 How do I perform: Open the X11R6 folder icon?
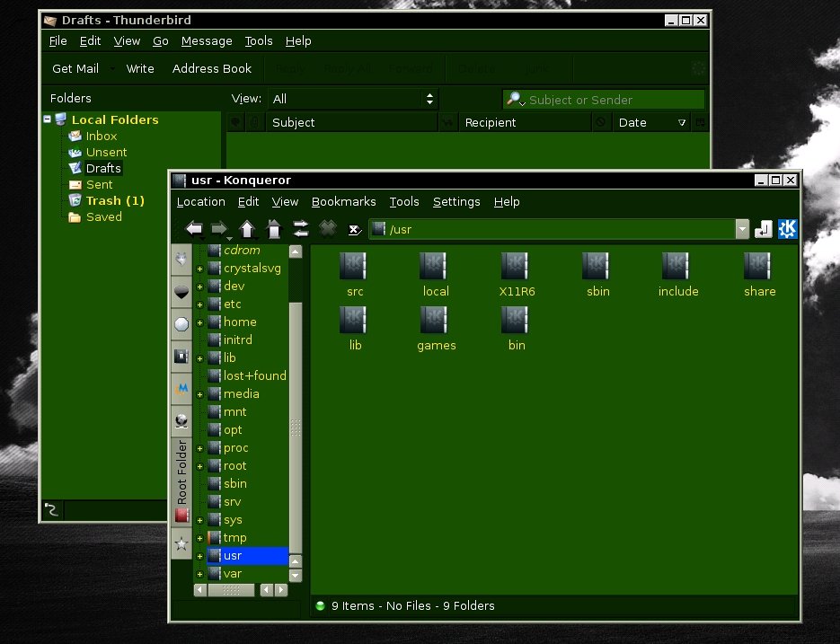pos(515,266)
